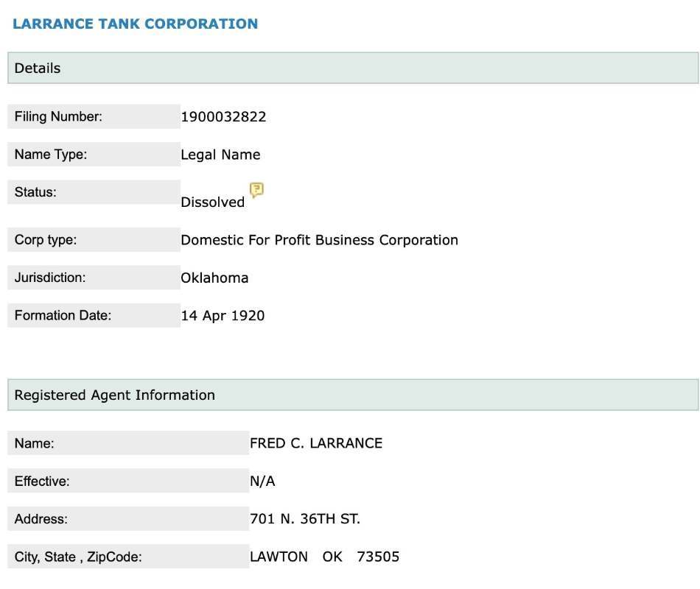Click the Effective N/A value
The height and width of the screenshot is (589, 700).
(262, 482)
